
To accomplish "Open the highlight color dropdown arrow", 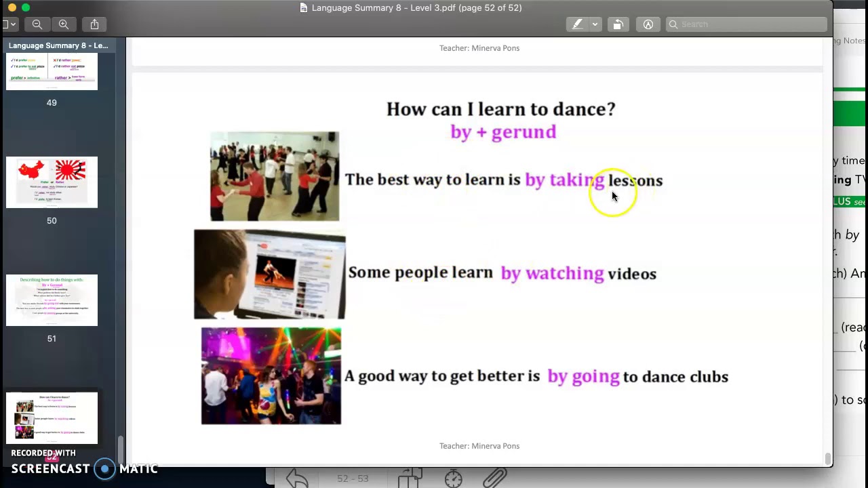I will (x=595, y=24).
